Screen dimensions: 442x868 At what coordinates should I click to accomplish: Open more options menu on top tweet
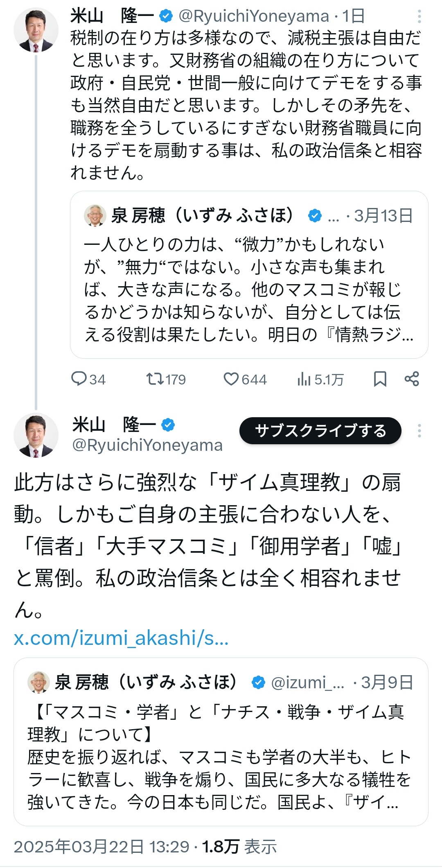click(x=419, y=16)
